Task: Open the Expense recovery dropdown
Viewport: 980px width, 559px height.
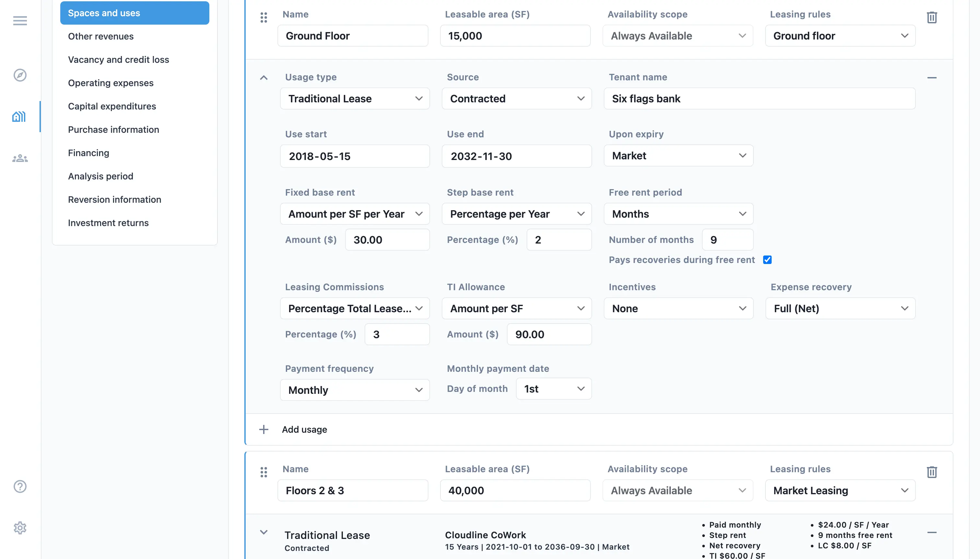Action: [840, 309]
